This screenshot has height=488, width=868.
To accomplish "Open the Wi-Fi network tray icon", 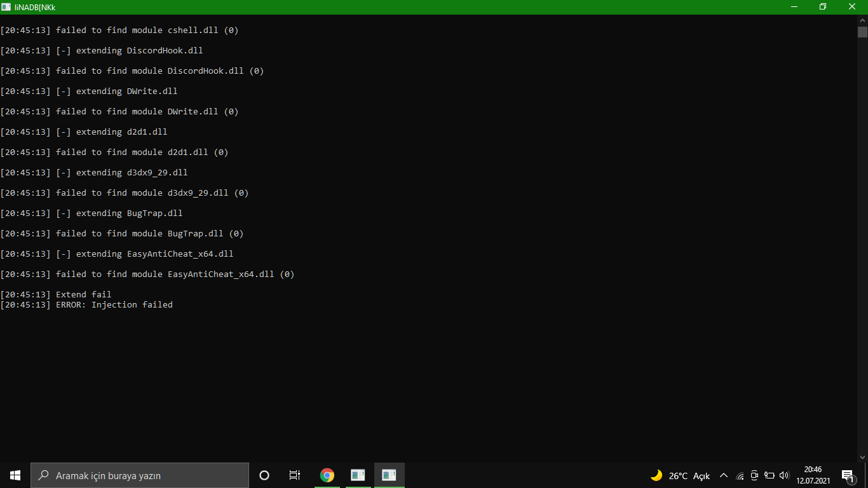I will click(740, 475).
